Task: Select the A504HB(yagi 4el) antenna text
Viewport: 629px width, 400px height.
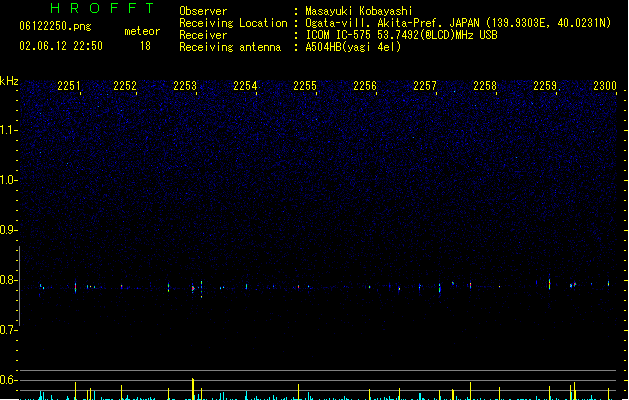Action: (353, 47)
